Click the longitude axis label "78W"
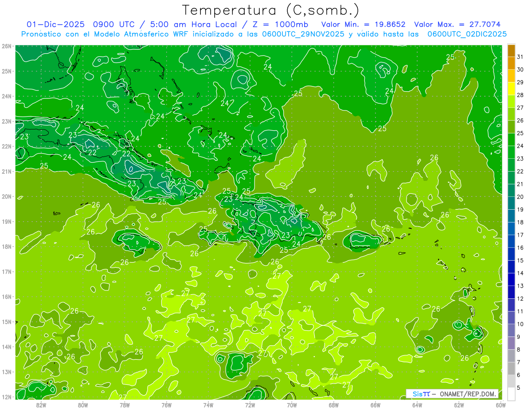This screenshot has height=411, width=532. click(125, 405)
